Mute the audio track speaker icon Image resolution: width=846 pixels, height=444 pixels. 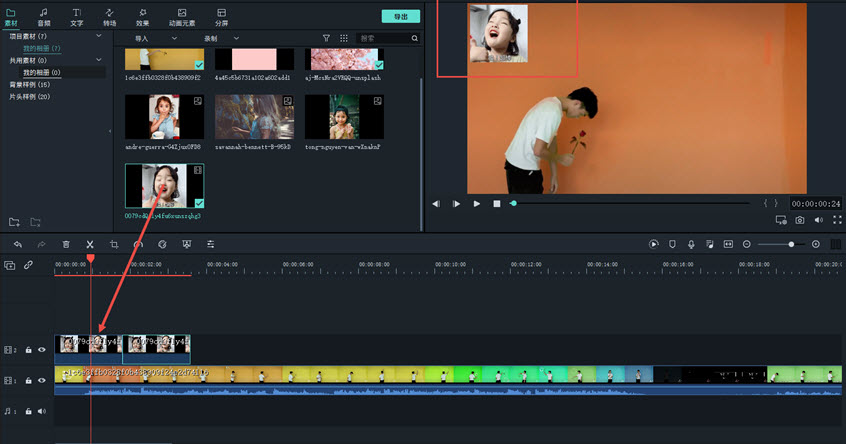coord(42,411)
